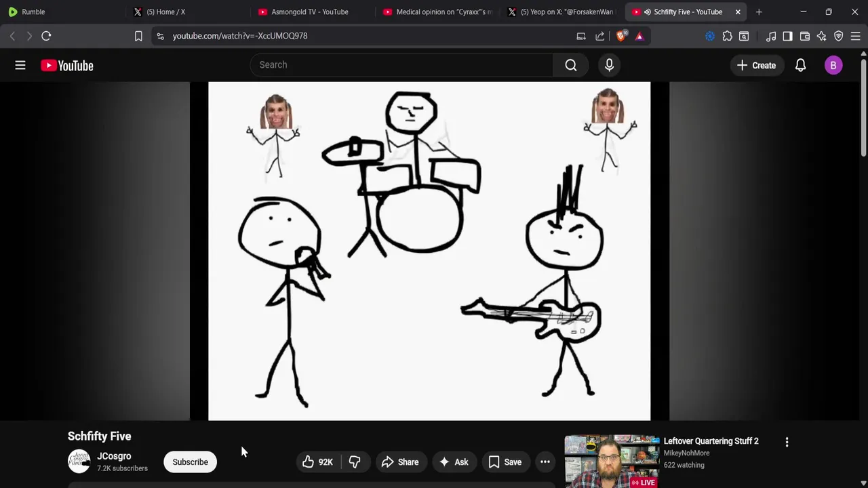Click the MikeyNohMore channel name
Image resolution: width=868 pixels, height=488 pixels.
point(686,453)
